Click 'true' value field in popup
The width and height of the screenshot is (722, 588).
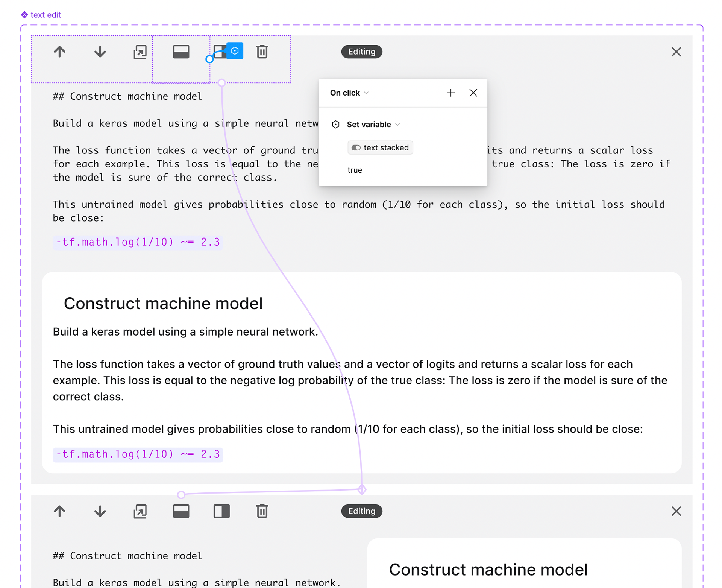pyautogui.click(x=355, y=170)
